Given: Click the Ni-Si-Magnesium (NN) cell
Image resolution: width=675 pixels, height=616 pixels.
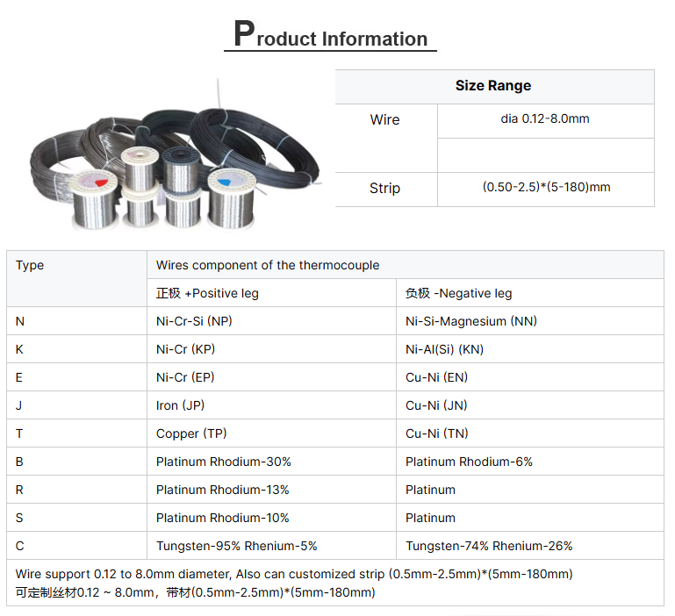Looking at the screenshot, I should click(471, 321).
